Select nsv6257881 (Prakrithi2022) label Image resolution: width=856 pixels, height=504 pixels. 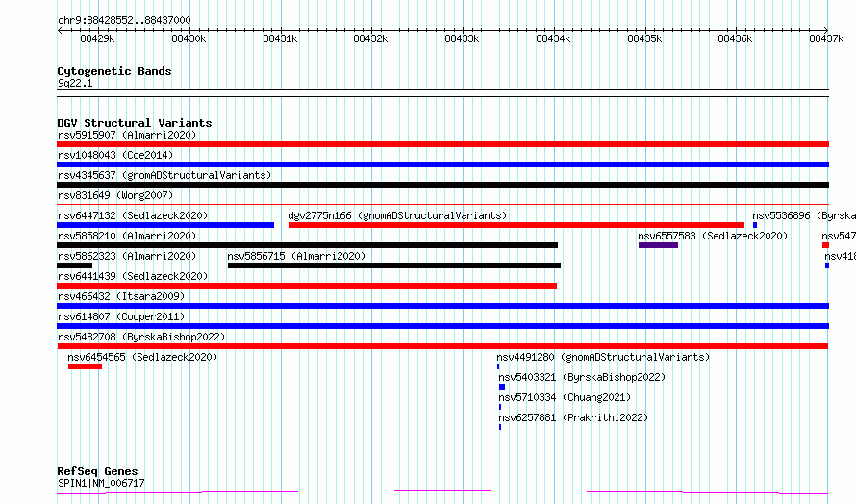[x=573, y=417]
